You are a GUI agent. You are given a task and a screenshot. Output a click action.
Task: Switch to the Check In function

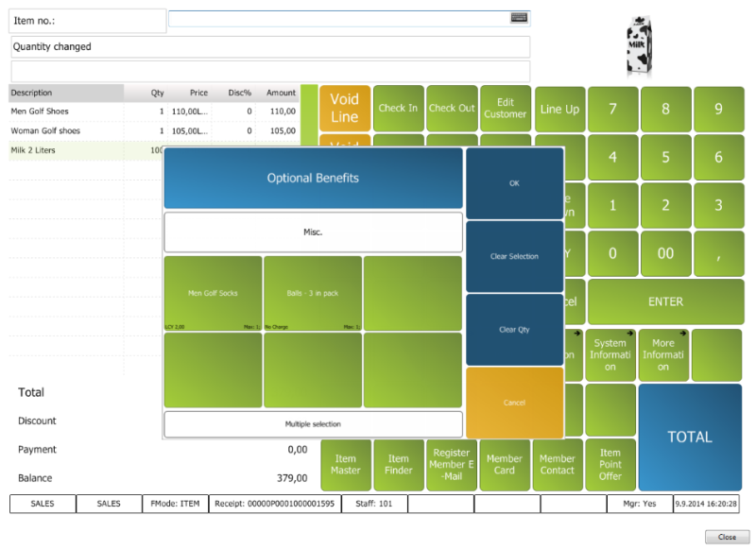tap(398, 108)
